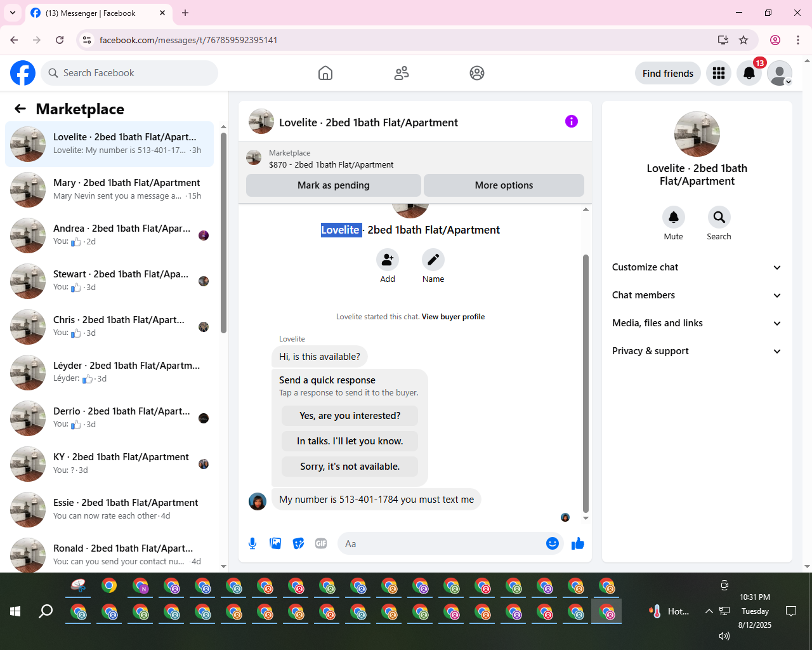Image resolution: width=812 pixels, height=650 pixels.
Task: View site information icon in address bar
Action: tap(87, 40)
